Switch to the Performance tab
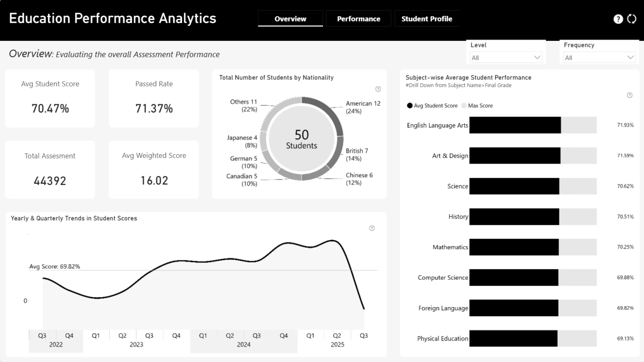 358,19
